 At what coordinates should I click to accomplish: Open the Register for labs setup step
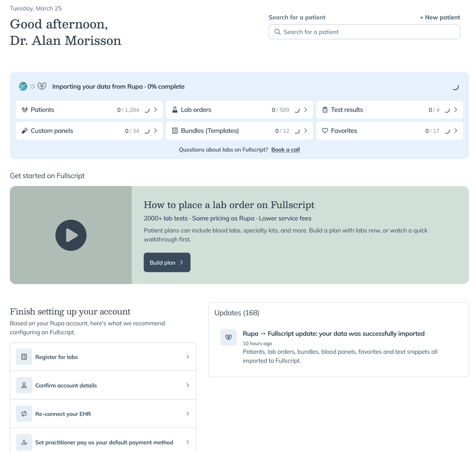tap(103, 357)
